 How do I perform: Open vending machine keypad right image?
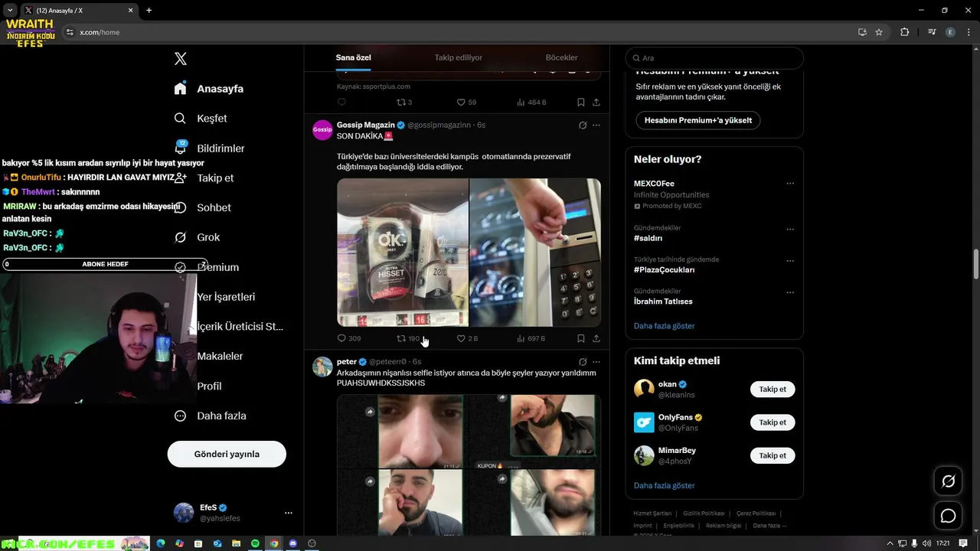[535, 253]
